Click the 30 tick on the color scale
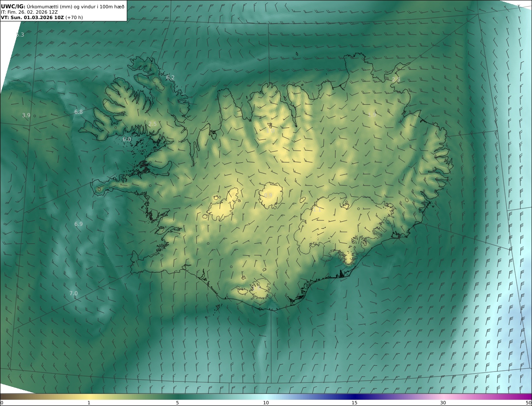The image size is (532, 406). tap(443, 403)
